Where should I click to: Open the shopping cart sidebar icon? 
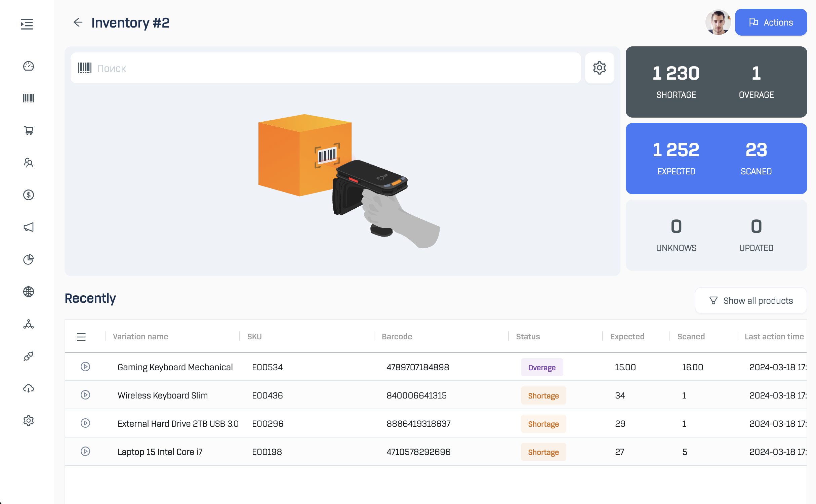(x=29, y=130)
